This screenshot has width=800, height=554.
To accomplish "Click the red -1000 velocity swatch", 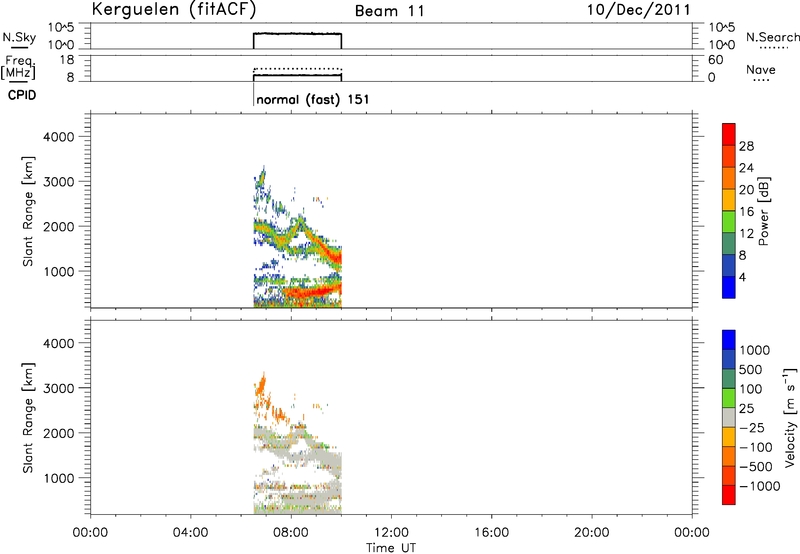I will pyautogui.click(x=729, y=495).
